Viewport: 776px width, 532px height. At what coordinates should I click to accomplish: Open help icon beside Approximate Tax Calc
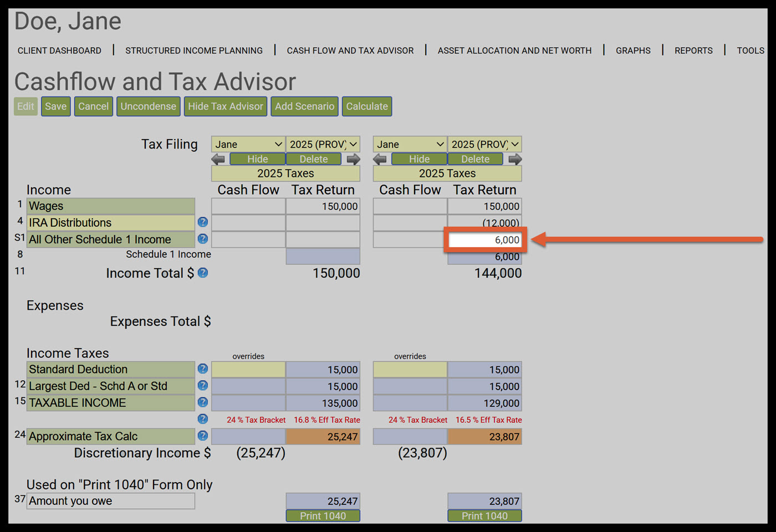tap(203, 436)
